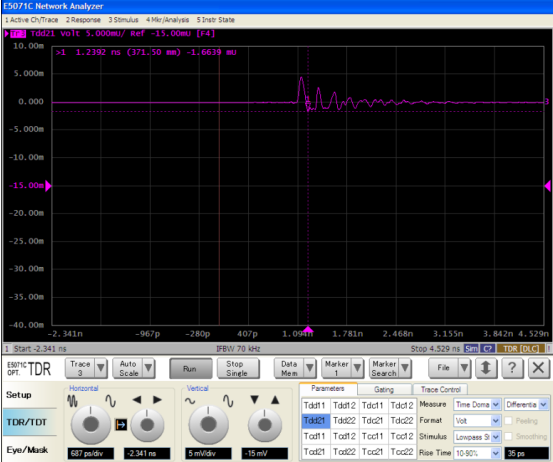Viewport: 553px width, 462px height.
Task: Click the Trace 3 button
Action: (80, 368)
